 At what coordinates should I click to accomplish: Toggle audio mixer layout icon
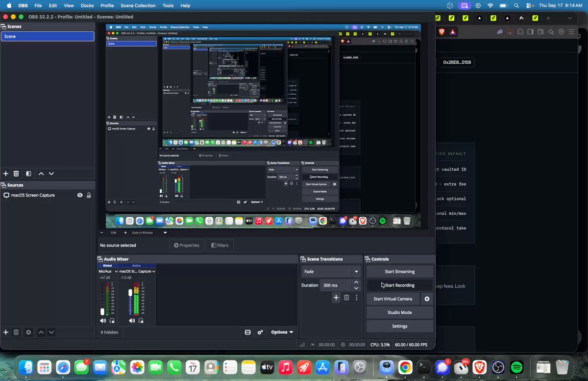(x=248, y=332)
